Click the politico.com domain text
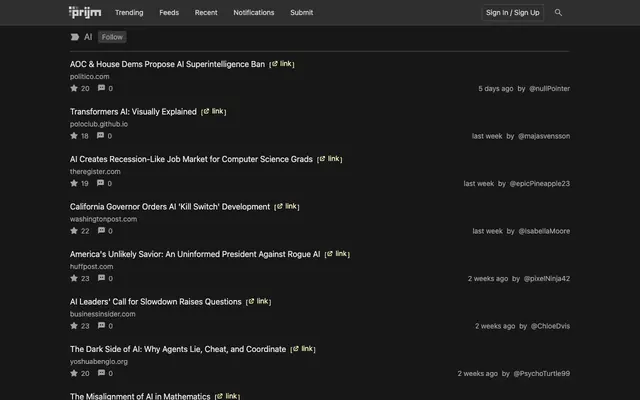 point(89,76)
